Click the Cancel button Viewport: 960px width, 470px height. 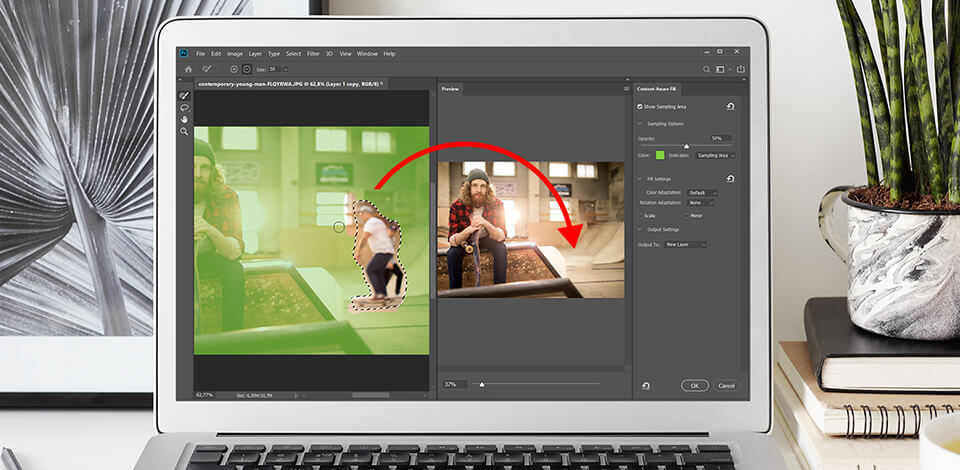[726, 385]
